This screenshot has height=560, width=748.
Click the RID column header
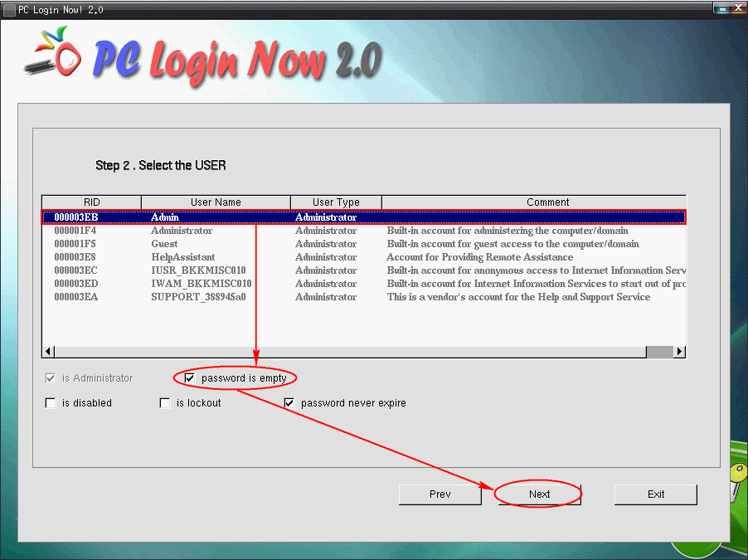tap(91, 202)
